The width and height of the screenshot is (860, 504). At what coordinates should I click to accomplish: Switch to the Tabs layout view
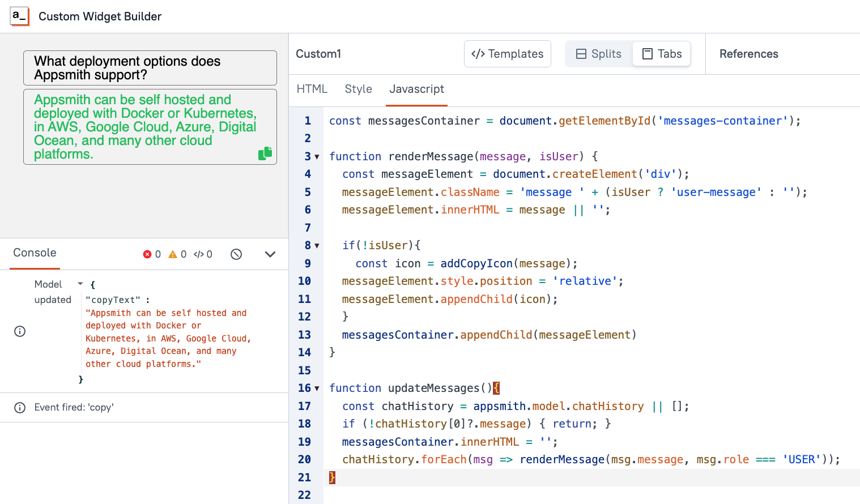click(x=661, y=54)
